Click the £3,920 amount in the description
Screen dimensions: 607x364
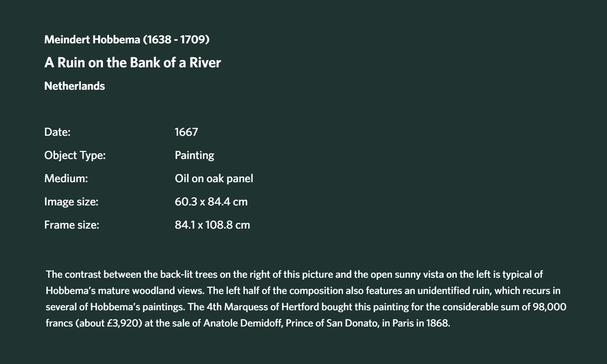pos(124,323)
